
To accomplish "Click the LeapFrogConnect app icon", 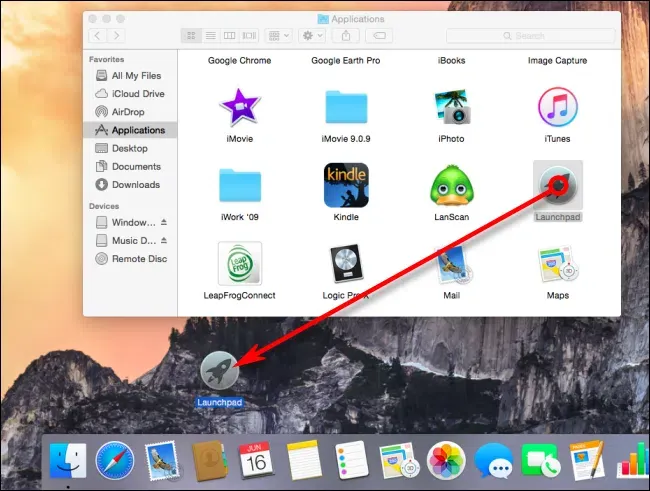I will click(240, 264).
